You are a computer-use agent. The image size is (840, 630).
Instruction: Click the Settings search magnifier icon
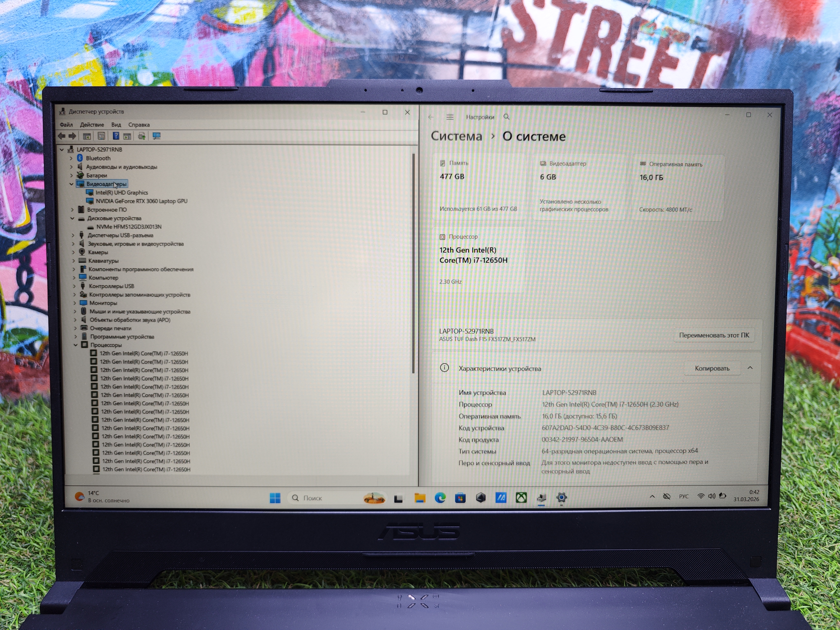[506, 117]
